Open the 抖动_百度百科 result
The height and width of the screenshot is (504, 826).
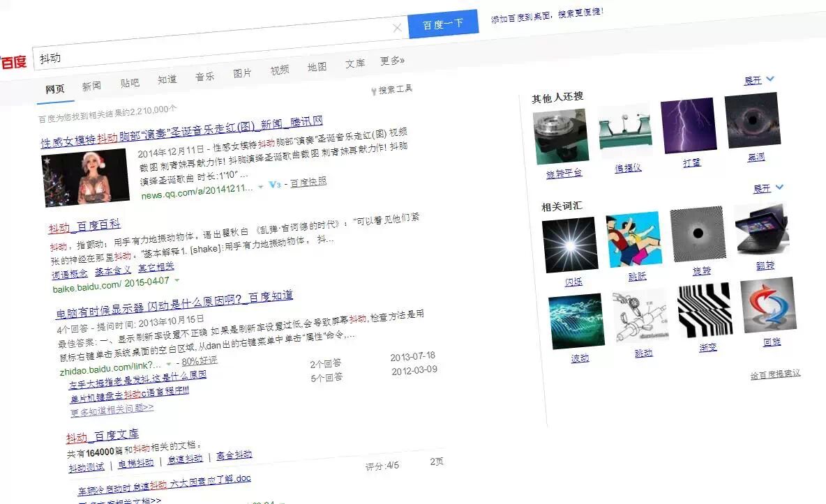[x=84, y=227]
